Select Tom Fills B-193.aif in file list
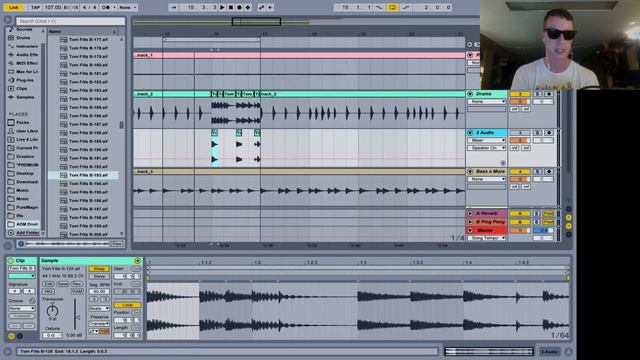The height and width of the screenshot is (360, 640). [x=84, y=175]
